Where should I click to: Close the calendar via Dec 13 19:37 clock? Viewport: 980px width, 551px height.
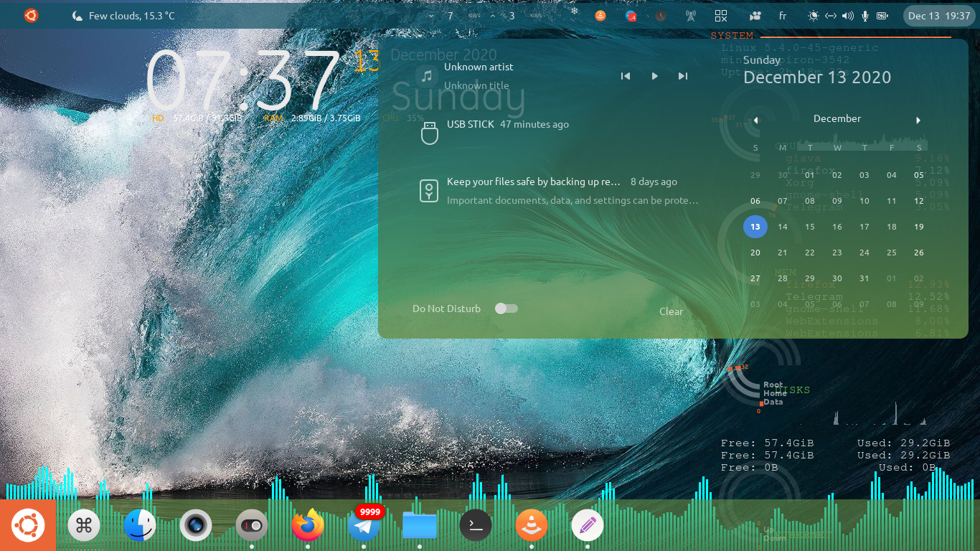coord(938,16)
